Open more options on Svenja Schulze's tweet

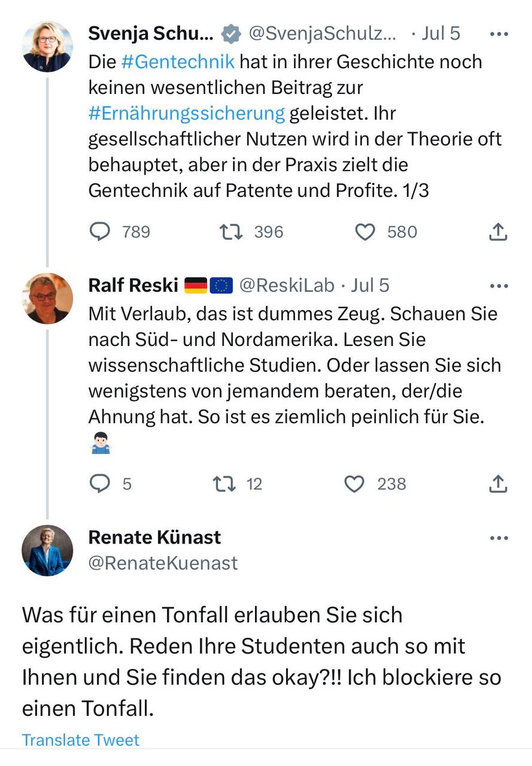[x=498, y=34]
